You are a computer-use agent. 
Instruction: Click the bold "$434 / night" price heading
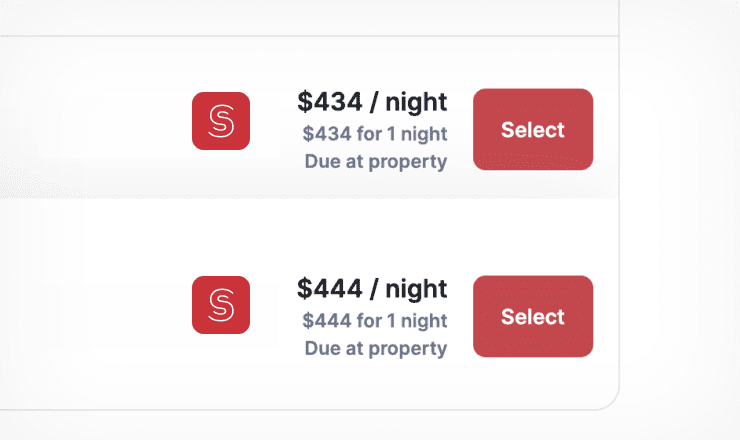click(x=372, y=102)
